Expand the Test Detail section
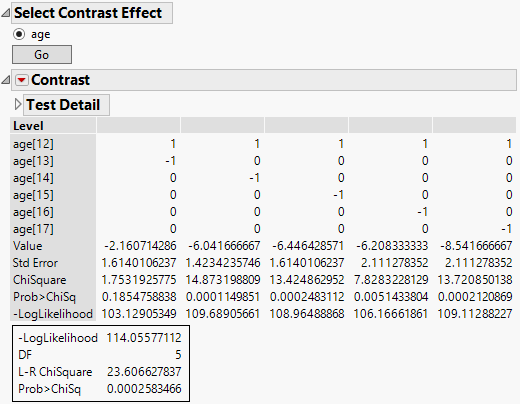Viewport: 520px width, 404px height. [18, 105]
